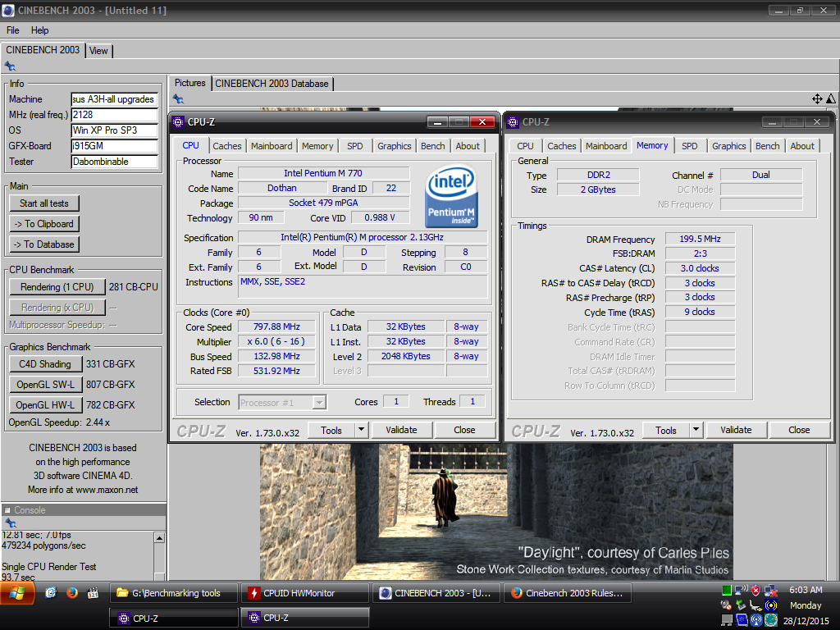Image resolution: width=840 pixels, height=630 pixels.
Task: Click the CINEBENCH icon in the main title bar
Action: coord(8,10)
